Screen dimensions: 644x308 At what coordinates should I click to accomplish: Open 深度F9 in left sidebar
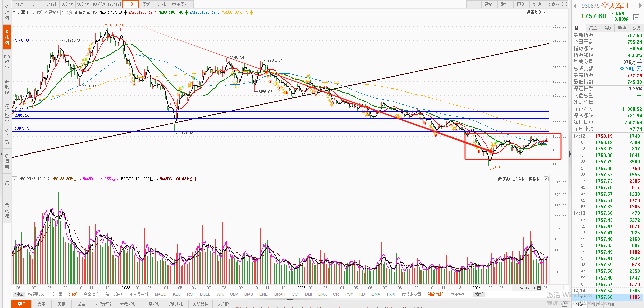7,86
